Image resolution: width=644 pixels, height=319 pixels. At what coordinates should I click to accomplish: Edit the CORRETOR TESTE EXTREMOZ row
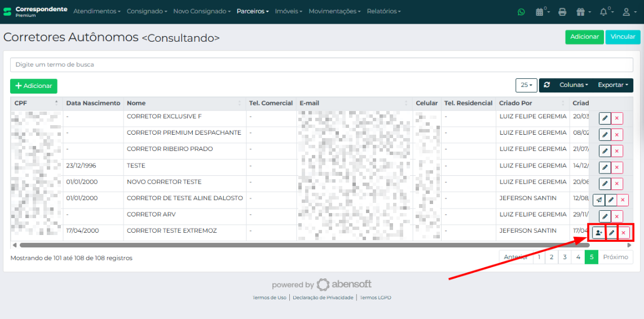611,233
